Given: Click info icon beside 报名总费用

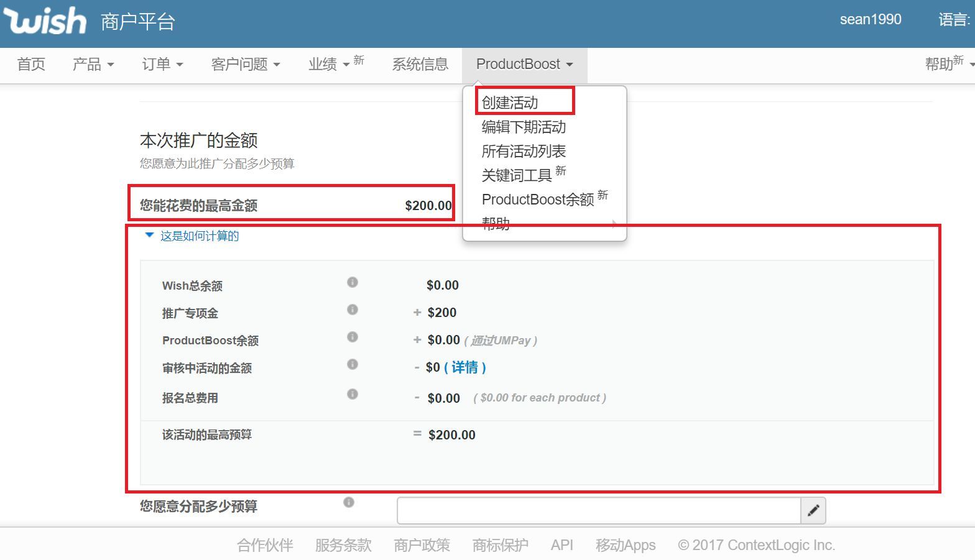Looking at the screenshot, I should click(353, 394).
